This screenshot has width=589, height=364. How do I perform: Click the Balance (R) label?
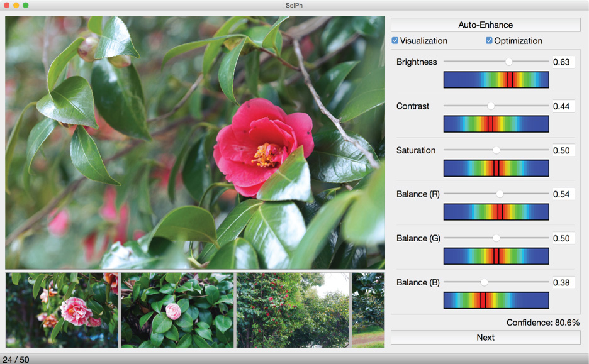[418, 194]
